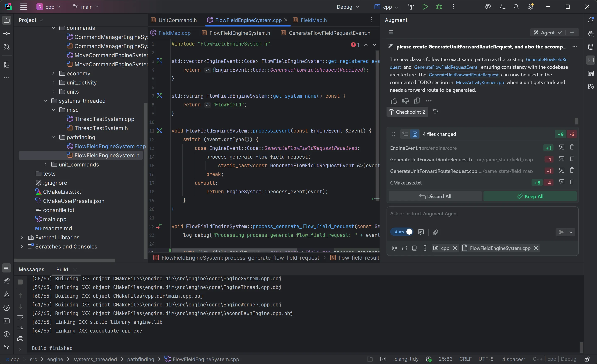This screenshot has height=364, width=597.
Task: Switch to FieldMap.cpp tab
Action: pyautogui.click(x=170, y=33)
